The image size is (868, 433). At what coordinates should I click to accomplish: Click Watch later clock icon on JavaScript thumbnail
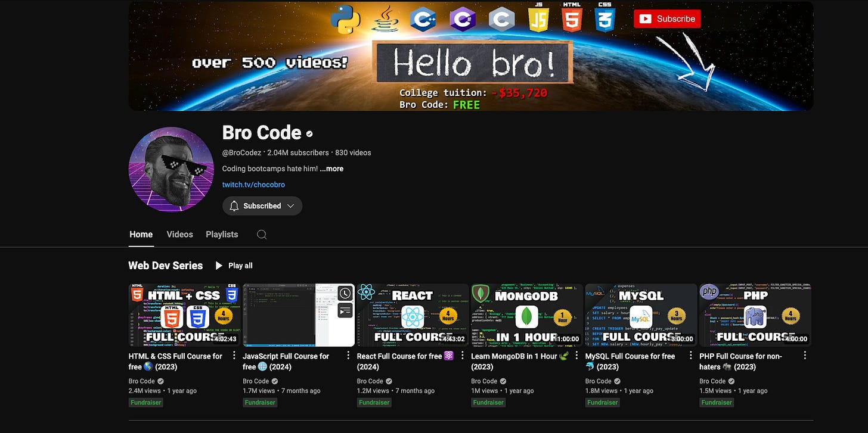pyautogui.click(x=346, y=293)
